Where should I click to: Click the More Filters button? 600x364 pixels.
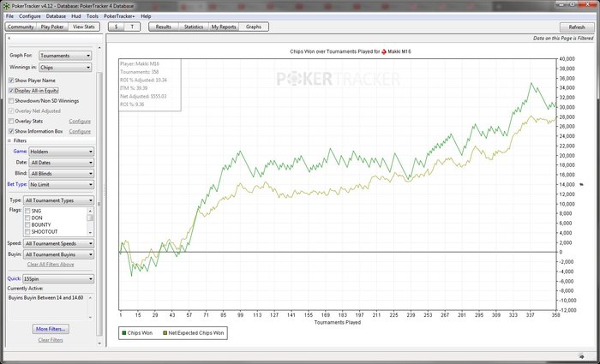point(51,329)
